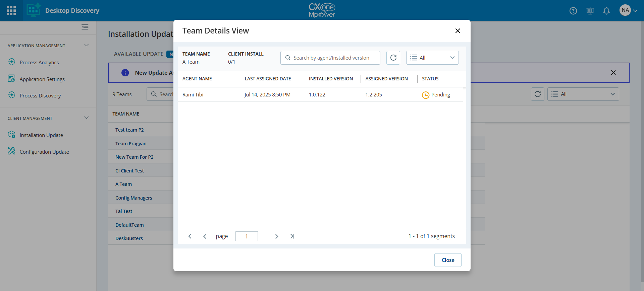The width and height of the screenshot is (644, 291).
Task: Open Process Analytics in sidebar
Action: (x=39, y=62)
